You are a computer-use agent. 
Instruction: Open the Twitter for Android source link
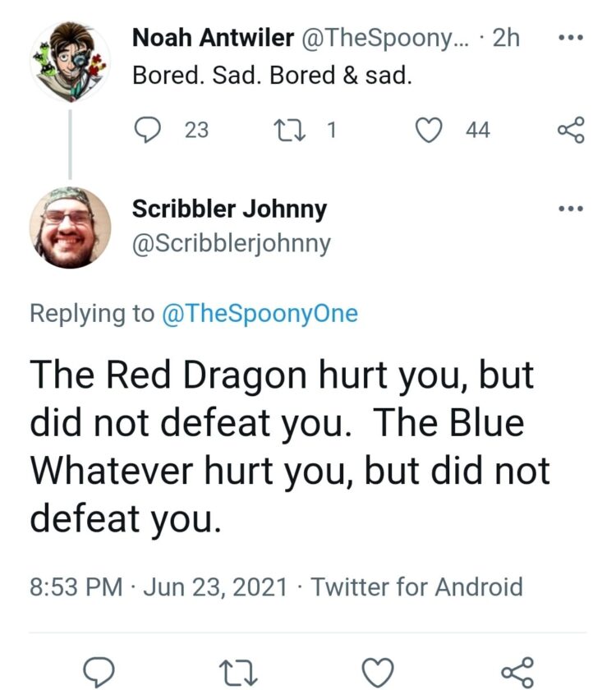(417, 586)
